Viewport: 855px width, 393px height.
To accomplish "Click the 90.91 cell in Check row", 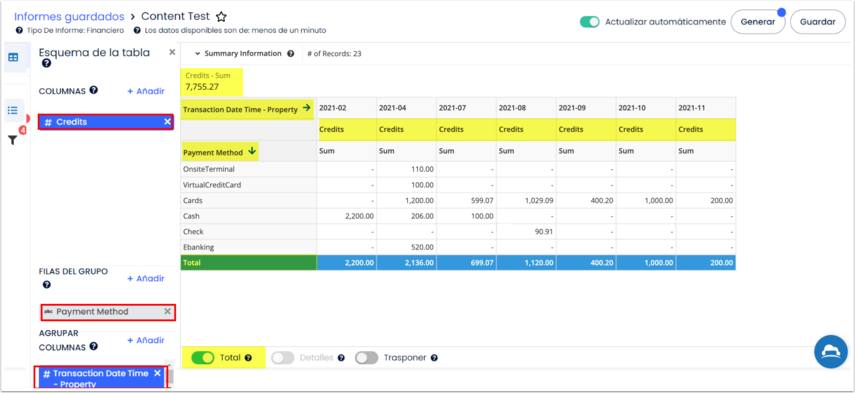I will pyautogui.click(x=527, y=232).
